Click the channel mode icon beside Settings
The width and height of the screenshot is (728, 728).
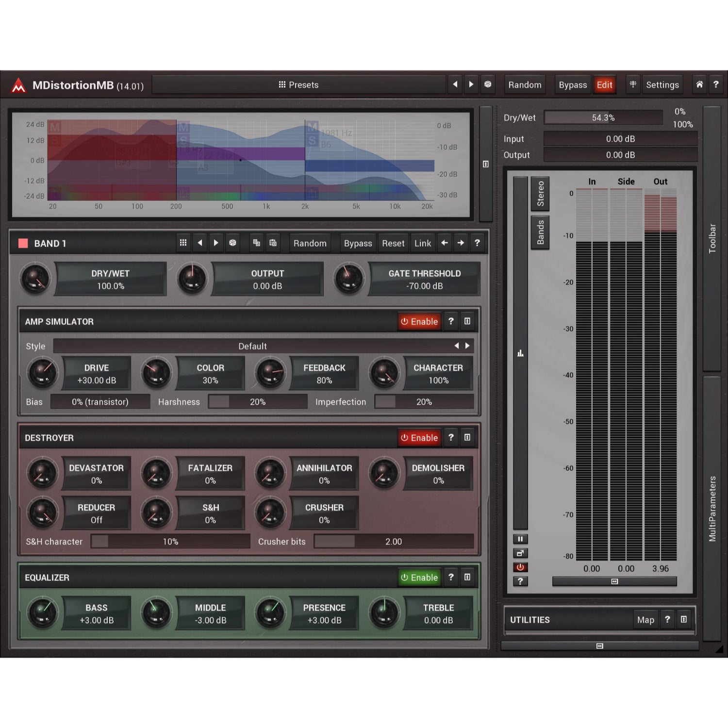[x=633, y=84]
